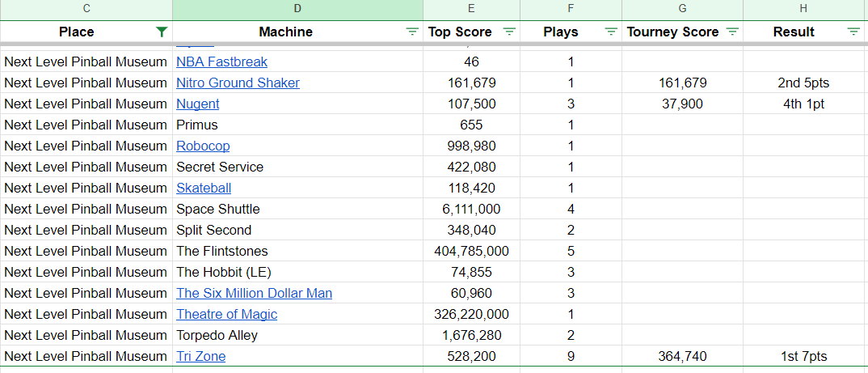868x373 pixels.
Task: Open the Robocop machine link
Action: [203, 146]
